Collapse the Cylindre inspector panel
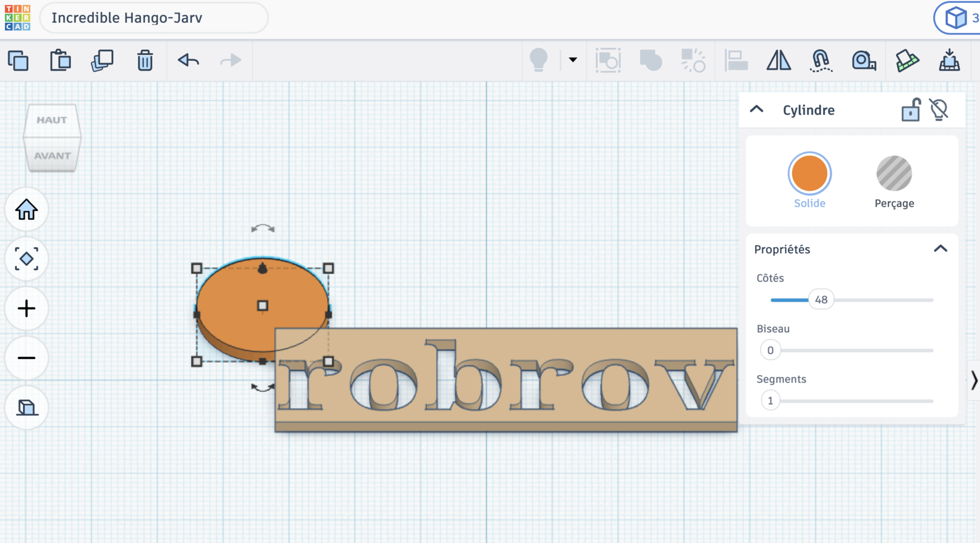Screen dimensions: 980x543 (x=756, y=110)
